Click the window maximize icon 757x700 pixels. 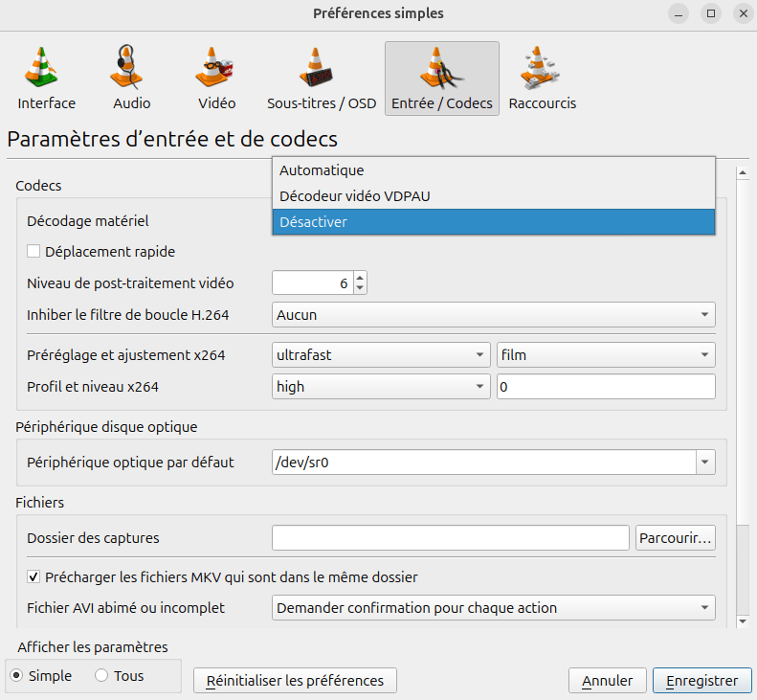[x=711, y=13]
